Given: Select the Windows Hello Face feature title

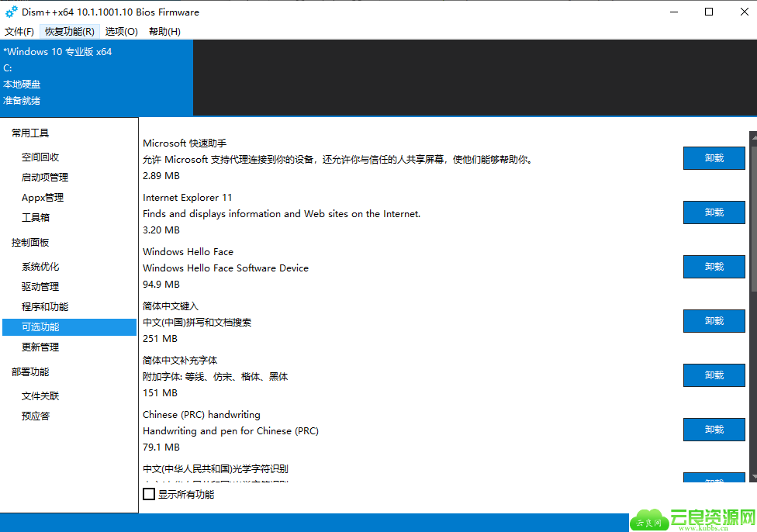Looking at the screenshot, I should coord(188,251).
